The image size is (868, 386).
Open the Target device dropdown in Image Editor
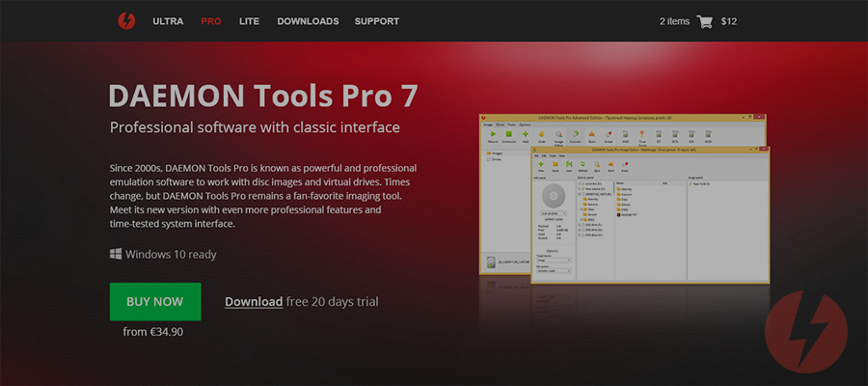pyautogui.click(x=554, y=261)
